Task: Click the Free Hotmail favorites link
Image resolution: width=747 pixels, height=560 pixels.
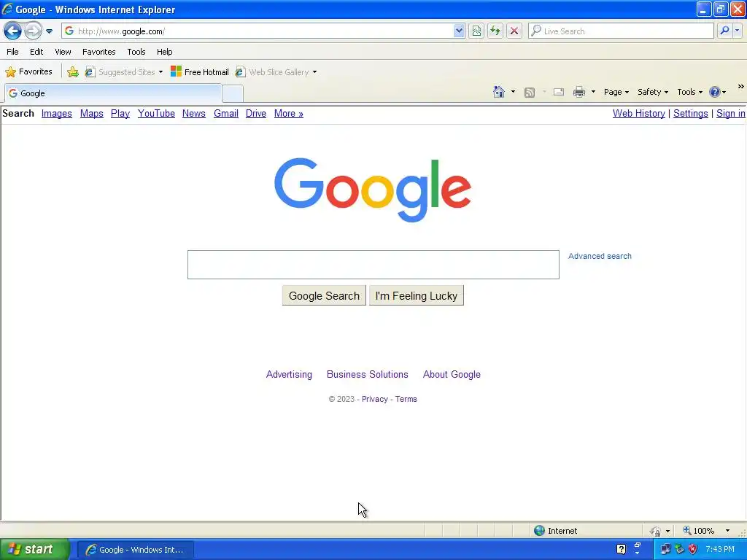Action: (200, 72)
